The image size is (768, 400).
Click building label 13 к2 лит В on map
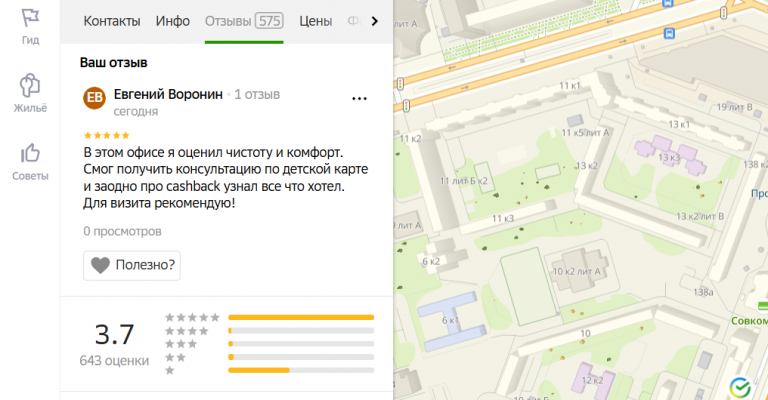[x=699, y=216]
